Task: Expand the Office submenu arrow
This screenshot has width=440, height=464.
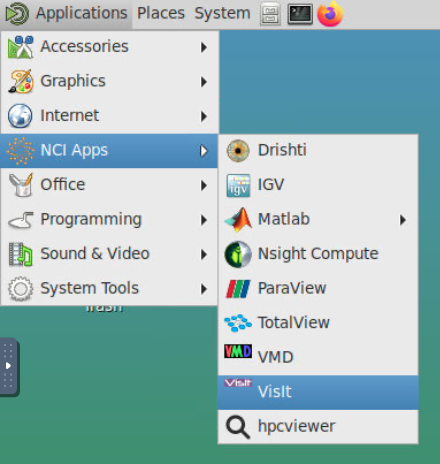Action: [204, 185]
